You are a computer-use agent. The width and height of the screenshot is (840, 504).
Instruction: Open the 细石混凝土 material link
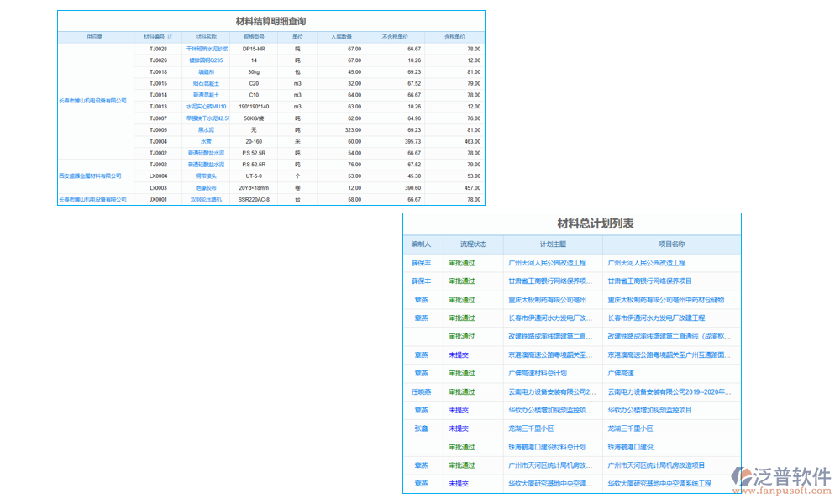pos(207,83)
